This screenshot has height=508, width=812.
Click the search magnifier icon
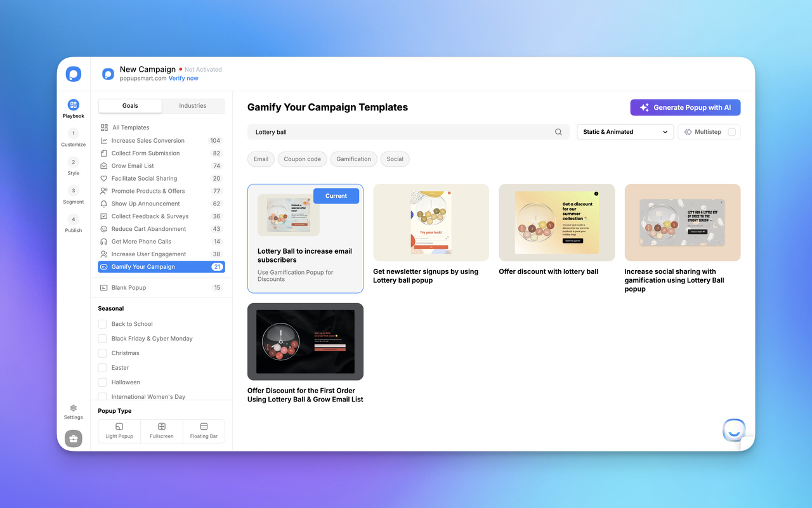(x=558, y=131)
